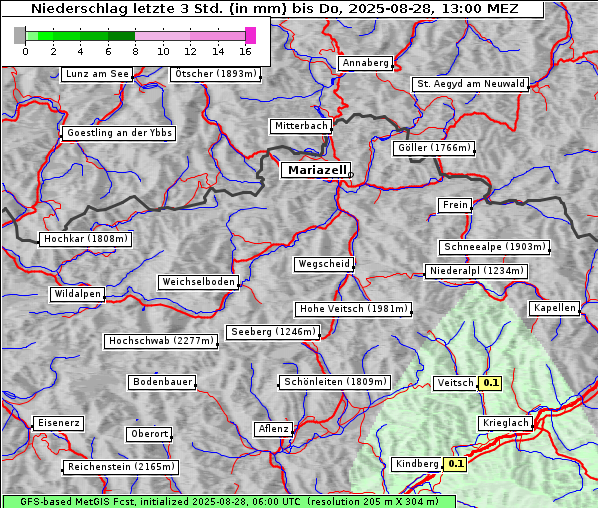Click the St. Aegyd am Neuwald label

pos(471,84)
